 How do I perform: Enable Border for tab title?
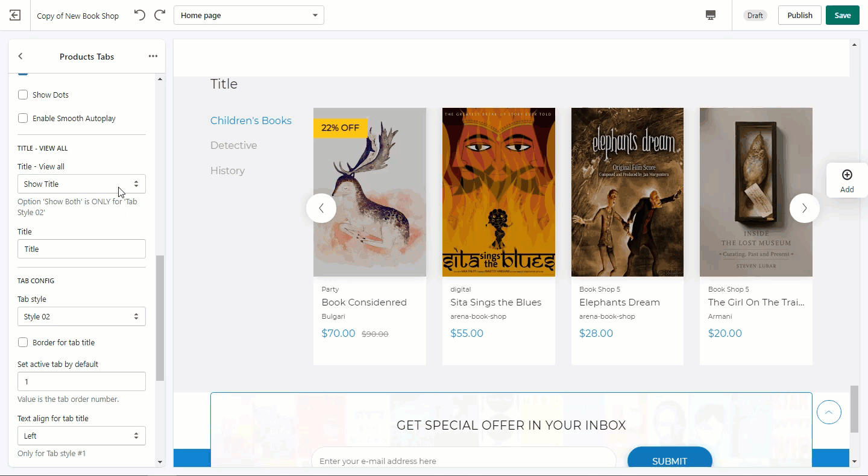(23, 342)
